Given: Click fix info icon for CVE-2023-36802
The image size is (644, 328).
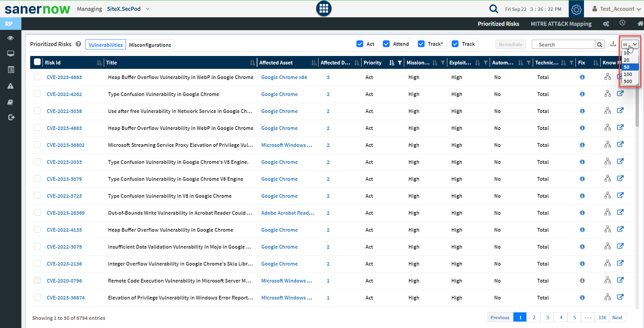Looking at the screenshot, I should click(x=582, y=145).
